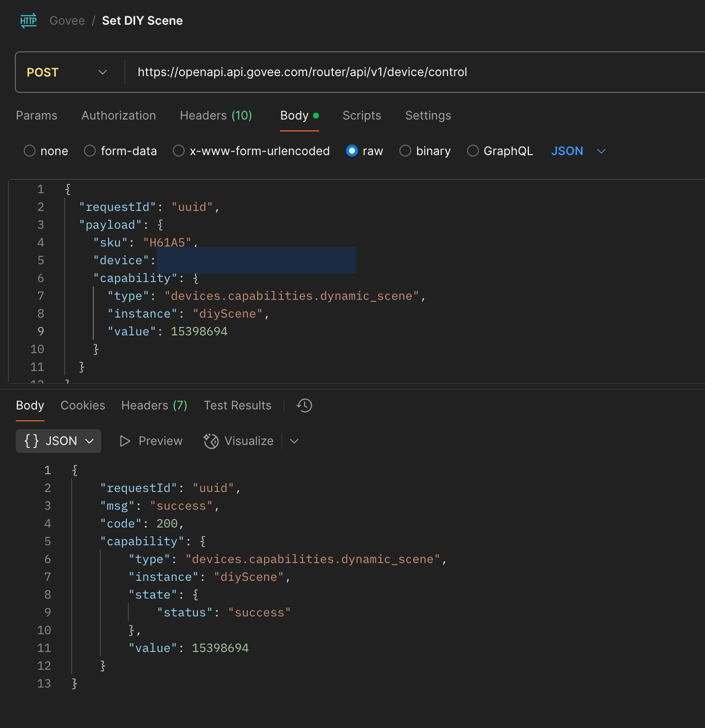Open the response JSON format dropdown
705x728 pixels.
coord(58,441)
